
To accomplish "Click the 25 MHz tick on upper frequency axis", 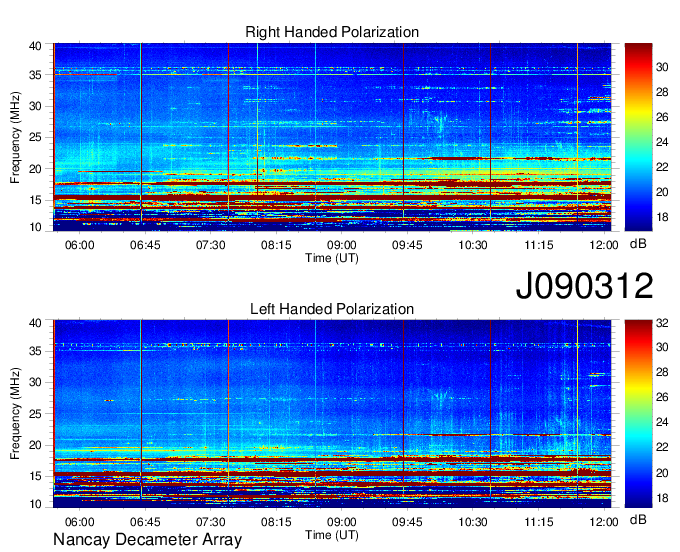I will 35,137.
